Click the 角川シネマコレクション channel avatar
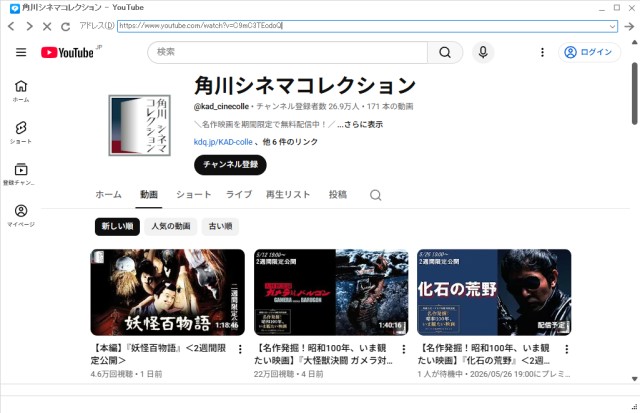640x413 pixels. 139,125
